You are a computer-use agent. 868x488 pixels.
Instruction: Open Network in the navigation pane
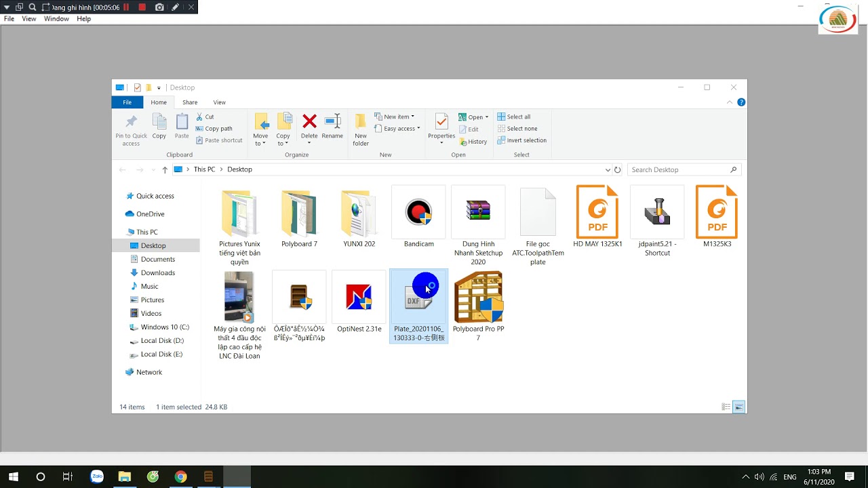pyautogui.click(x=149, y=372)
